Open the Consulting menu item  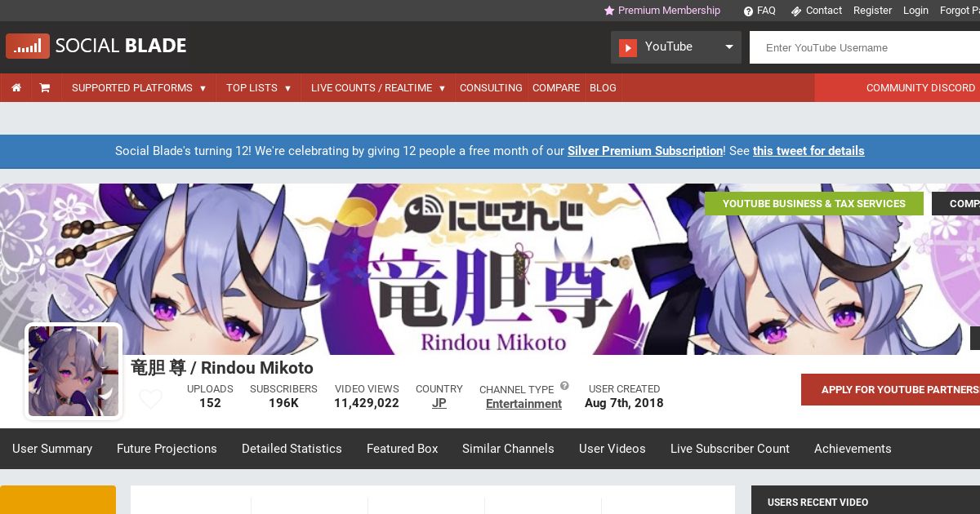[x=491, y=87]
